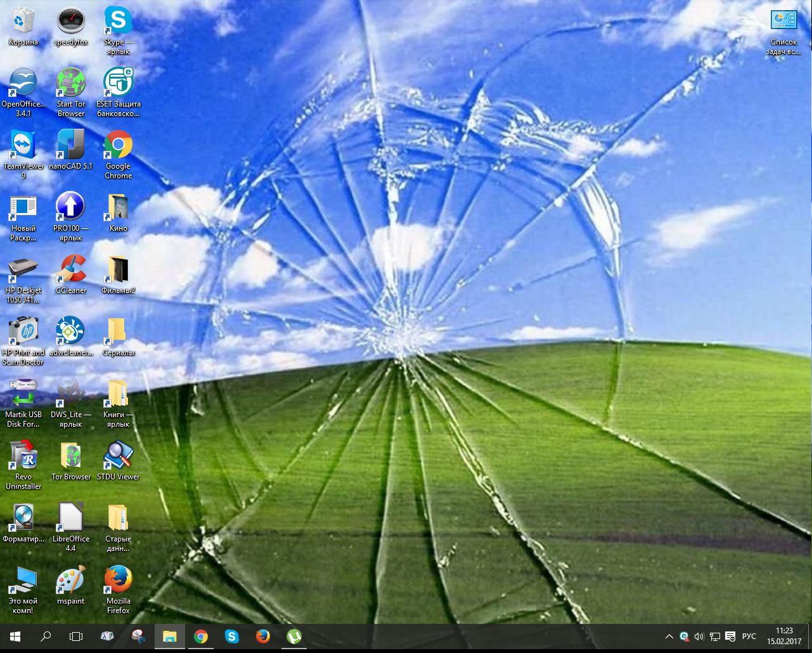812x653 pixels.
Task: Select the DWS_Lite — ярлык shortcut
Action: [70, 404]
